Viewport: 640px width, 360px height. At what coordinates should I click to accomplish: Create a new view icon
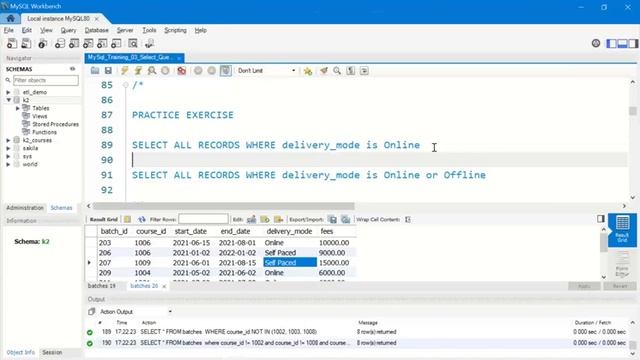(88, 43)
